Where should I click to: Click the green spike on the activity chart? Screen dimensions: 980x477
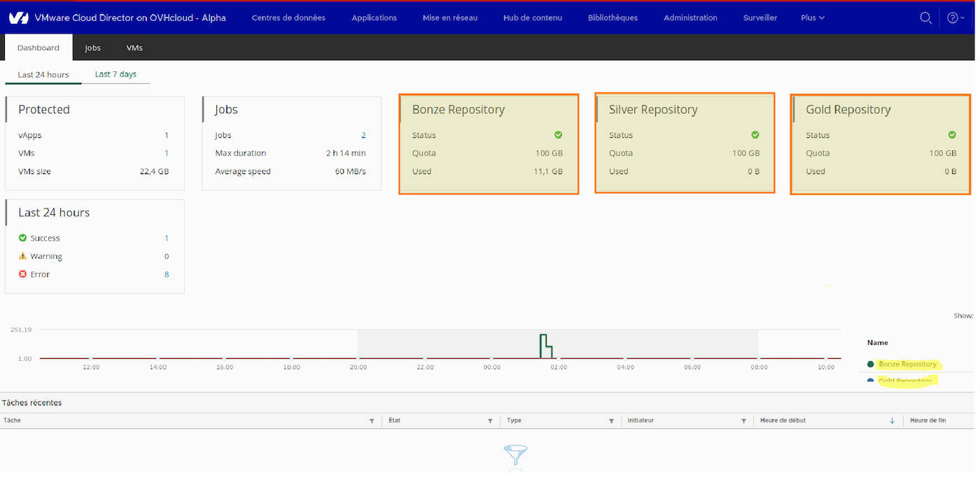pos(545,344)
